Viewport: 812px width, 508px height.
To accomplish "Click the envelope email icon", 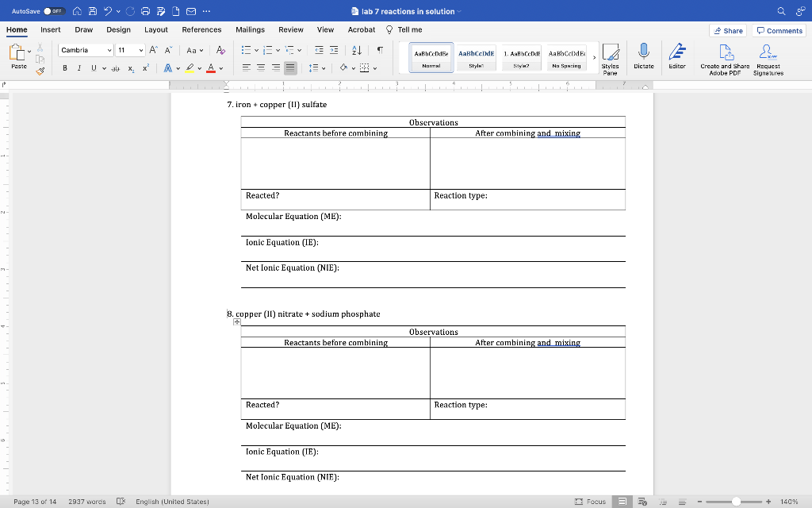I will tap(191, 11).
